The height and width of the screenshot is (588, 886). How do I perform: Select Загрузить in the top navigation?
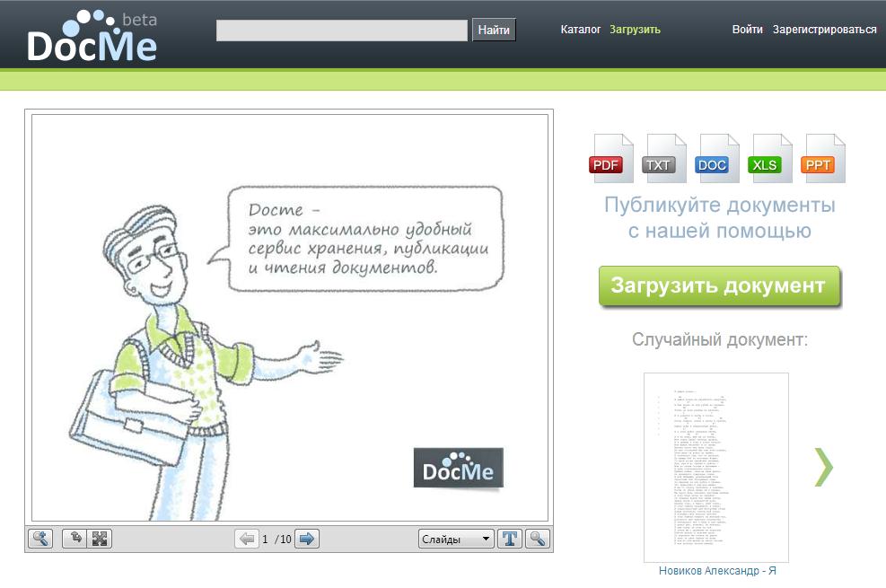(634, 30)
